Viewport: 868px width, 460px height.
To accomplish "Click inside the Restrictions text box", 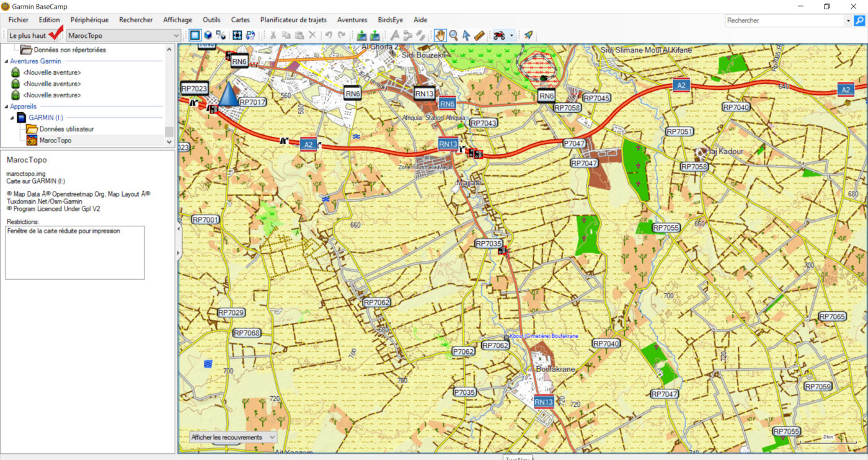I will click(74, 252).
